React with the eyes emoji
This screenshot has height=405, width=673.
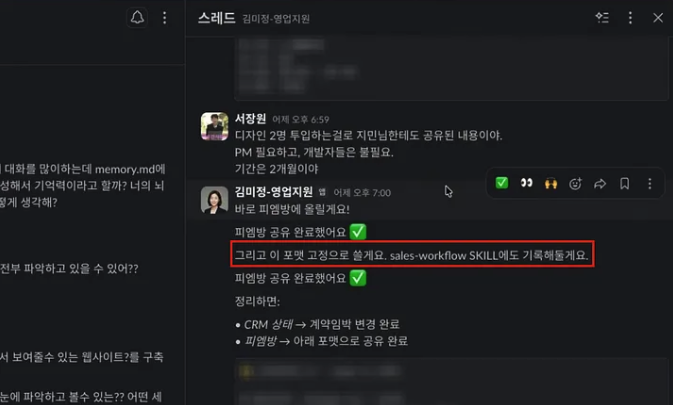526,183
